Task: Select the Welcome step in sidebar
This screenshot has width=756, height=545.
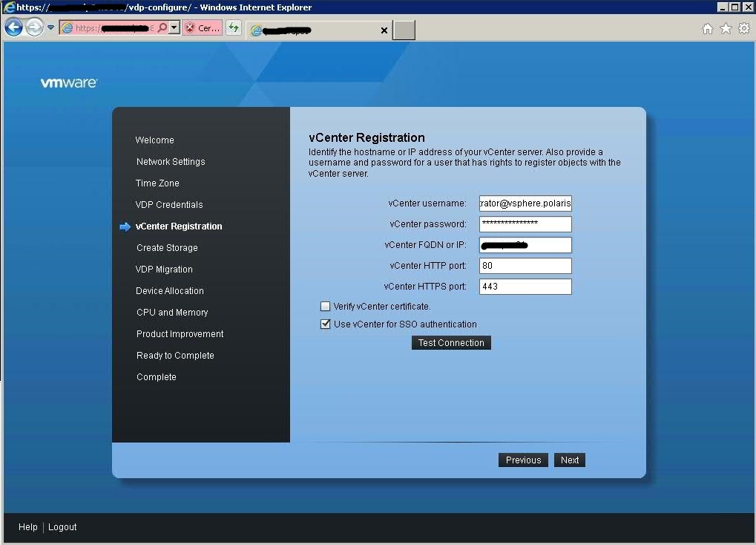Action: [154, 140]
